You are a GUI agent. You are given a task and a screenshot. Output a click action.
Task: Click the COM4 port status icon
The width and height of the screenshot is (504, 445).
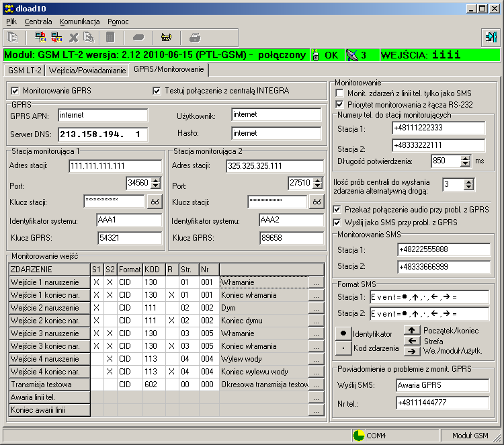358,436
